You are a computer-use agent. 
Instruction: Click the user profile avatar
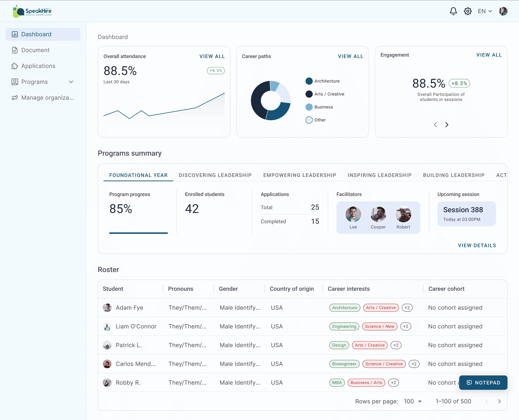pyautogui.click(x=503, y=11)
